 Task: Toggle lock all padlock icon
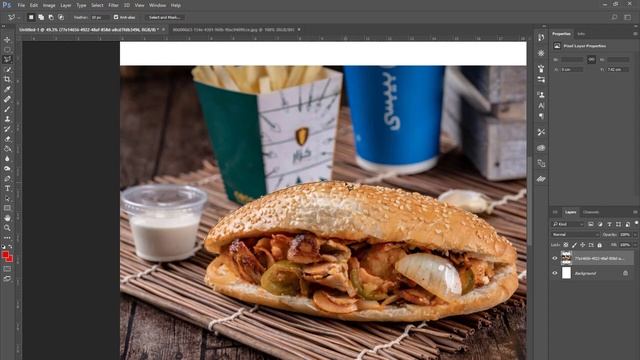point(599,245)
